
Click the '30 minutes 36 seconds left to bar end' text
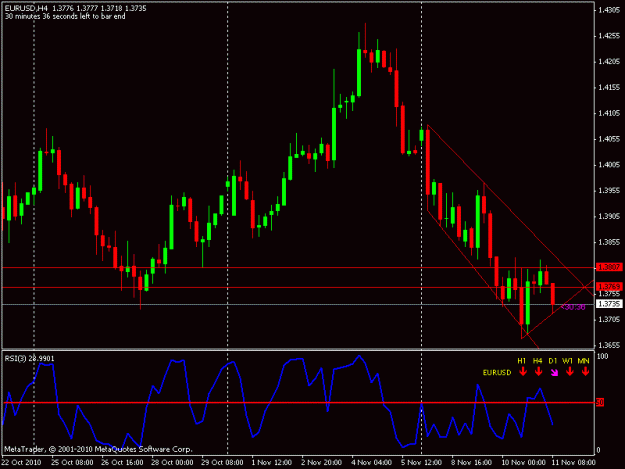(x=65, y=16)
